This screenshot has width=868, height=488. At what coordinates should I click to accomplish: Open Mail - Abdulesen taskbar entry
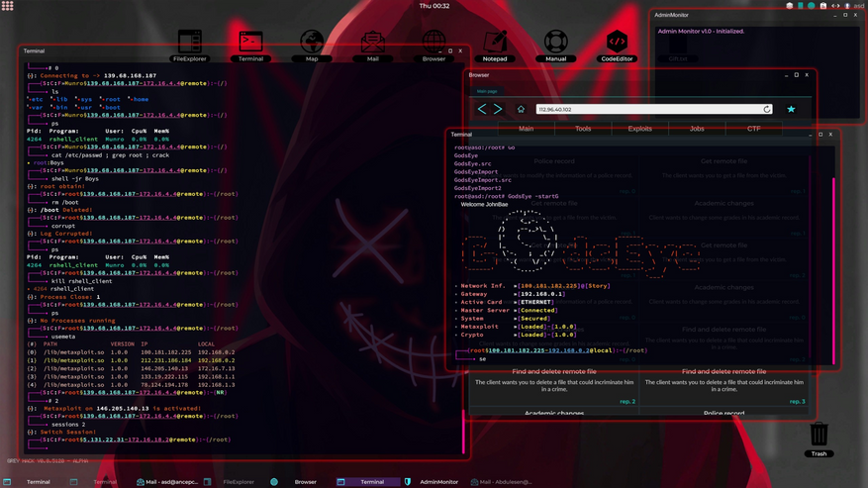click(501, 482)
